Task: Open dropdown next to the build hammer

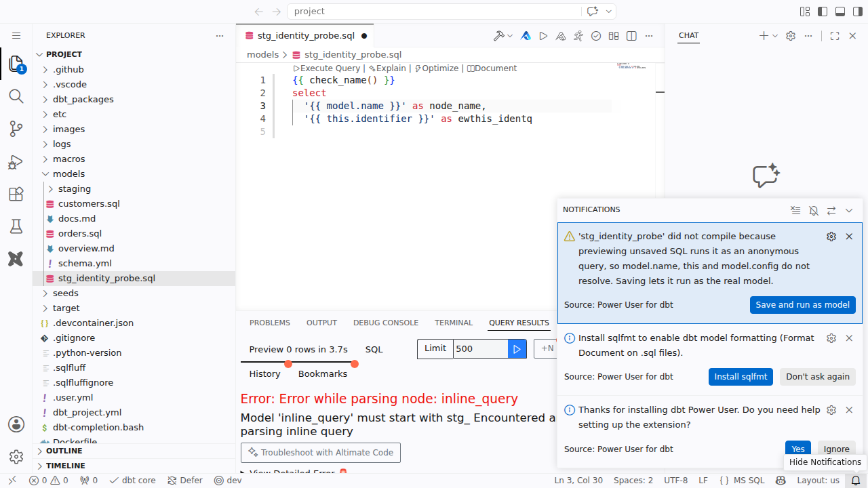Action: click(x=510, y=36)
